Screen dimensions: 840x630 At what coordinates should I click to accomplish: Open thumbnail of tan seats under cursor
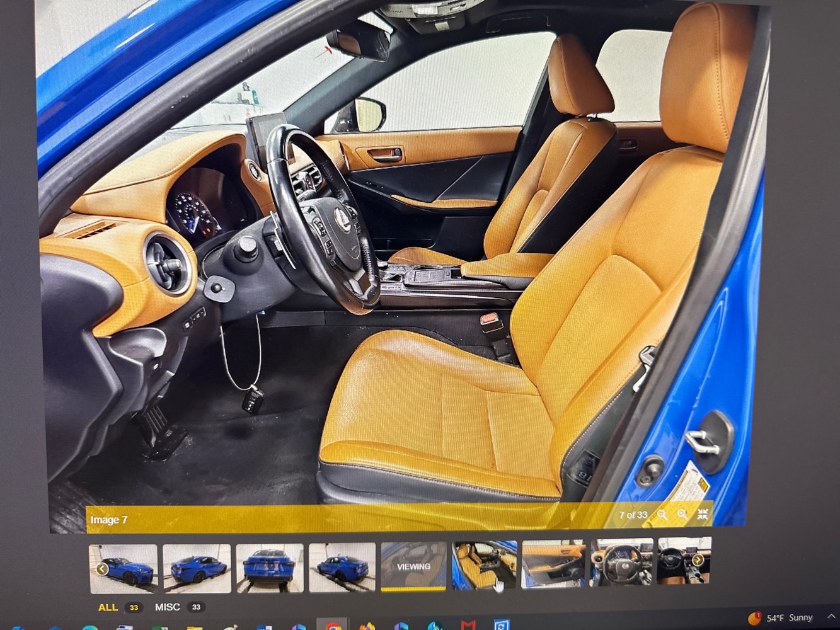(485, 564)
